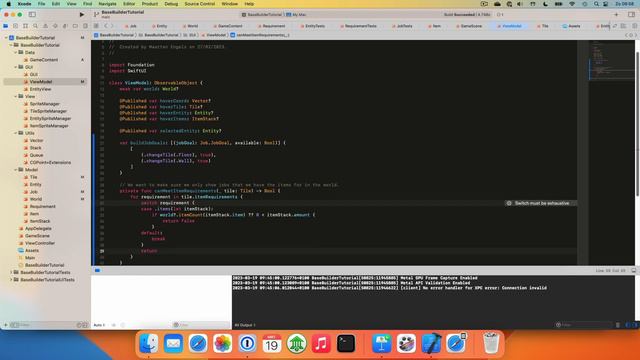Open the BaseBuilderTutorial scheme selector
The height and width of the screenshot is (360, 640).
(x=262, y=15)
